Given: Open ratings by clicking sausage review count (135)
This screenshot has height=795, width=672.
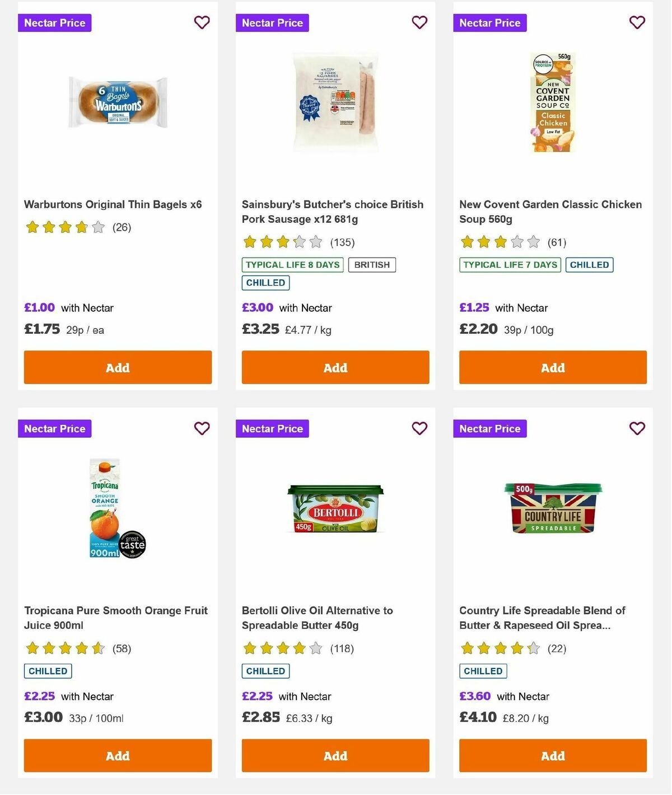Looking at the screenshot, I should click(x=342, y=242).
